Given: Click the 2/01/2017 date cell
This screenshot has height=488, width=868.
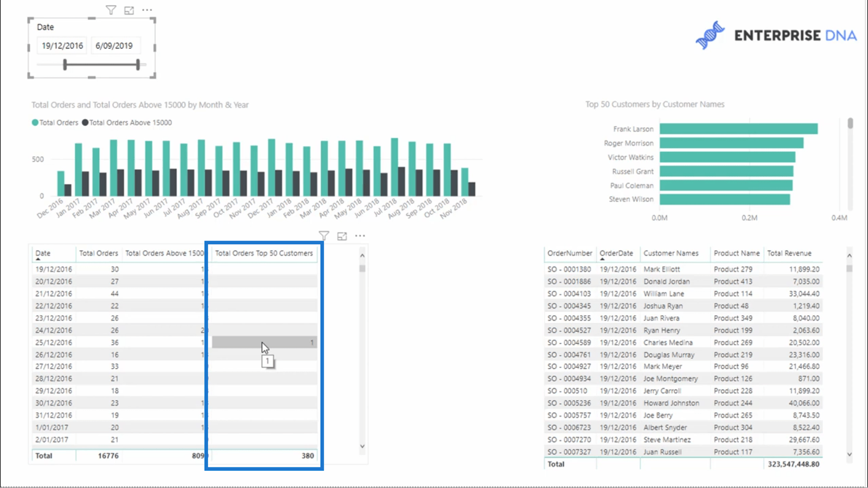Looking at the screenshot, I should (x=52, y=440).
